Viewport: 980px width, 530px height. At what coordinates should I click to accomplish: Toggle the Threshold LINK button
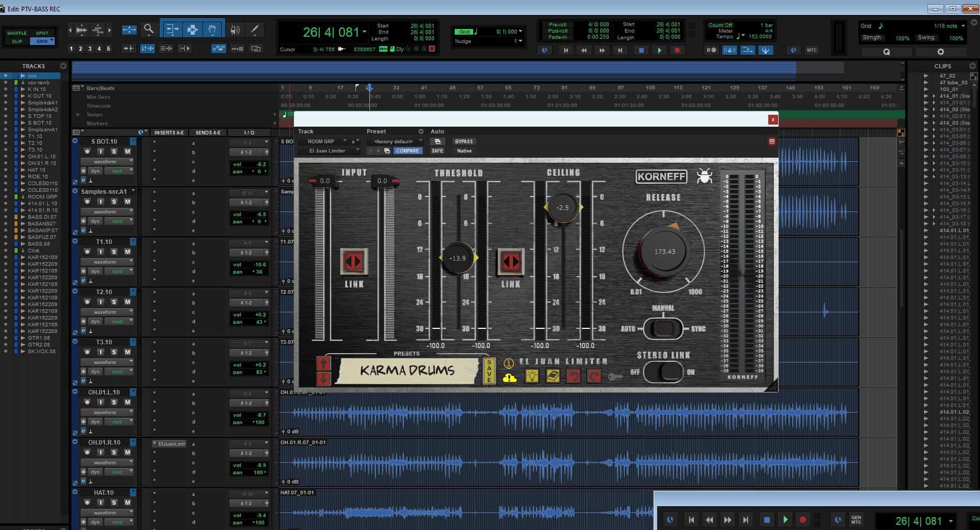pyautogui.click(x=511, y=261)
